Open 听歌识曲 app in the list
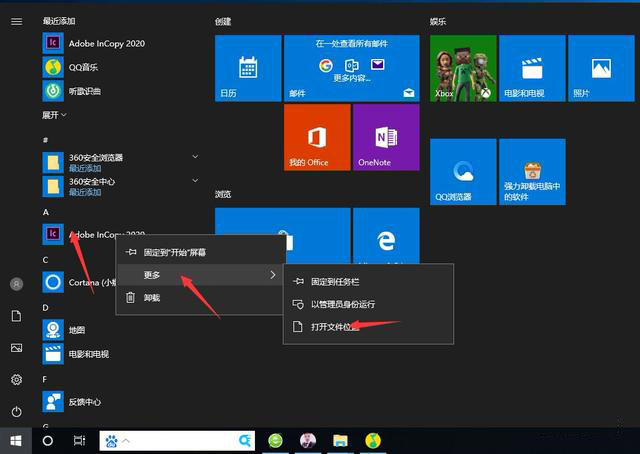The width and height of the screenshot is (640, 454). [x=72, y=91]
